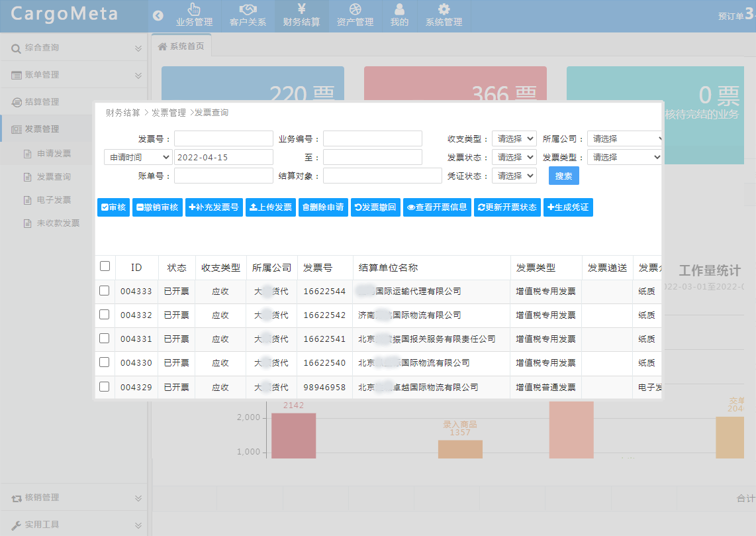Screen dimensions: 756x536
Task: Check the row 004331 checkbox
Action: 104,338
